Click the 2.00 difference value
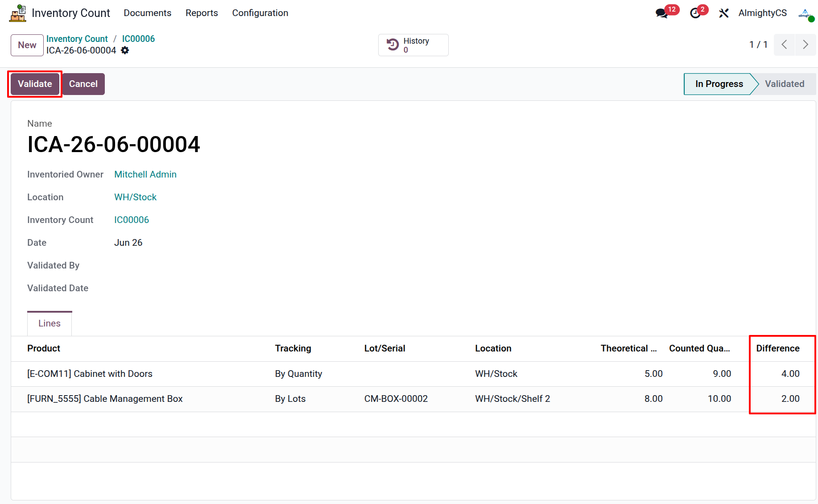 coord(790,399)
